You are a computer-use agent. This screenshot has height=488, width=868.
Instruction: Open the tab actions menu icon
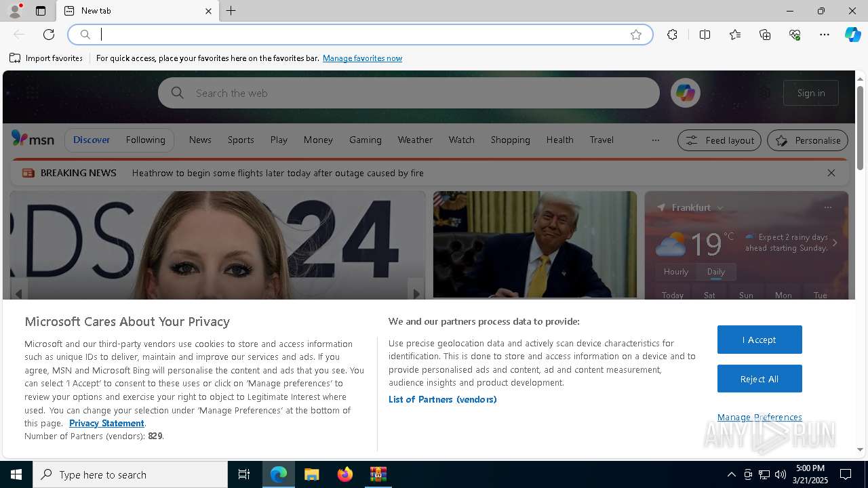(x=41, y=11)
